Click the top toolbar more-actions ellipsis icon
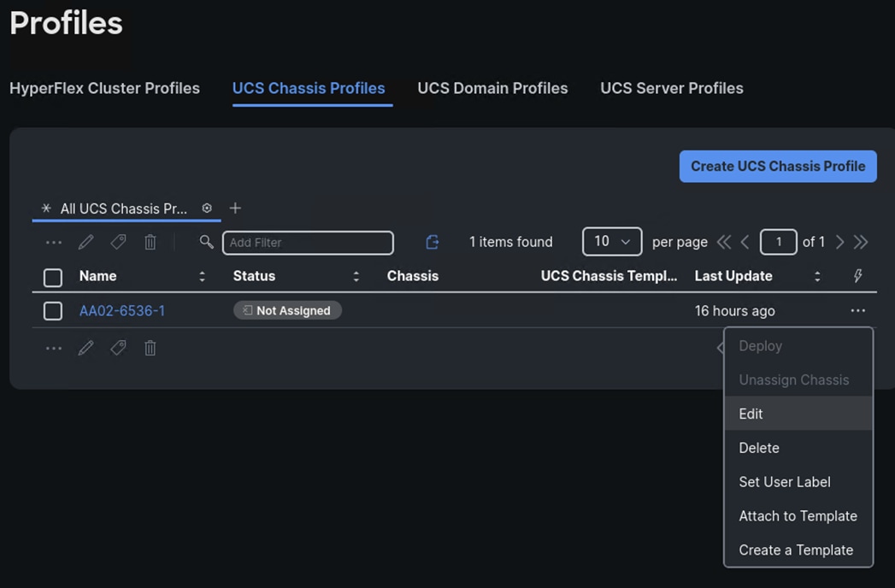Viewport: 895px width, 588px height. [x=54, y=242]
